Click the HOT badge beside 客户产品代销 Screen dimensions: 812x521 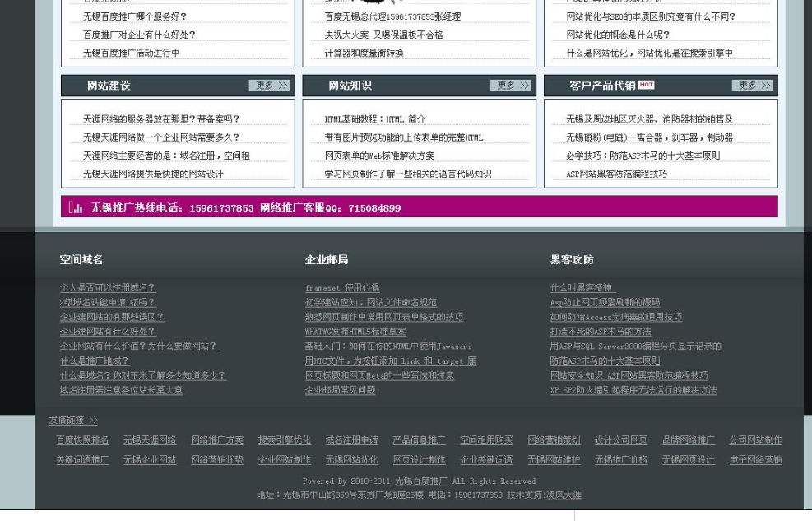coord(647,85)
